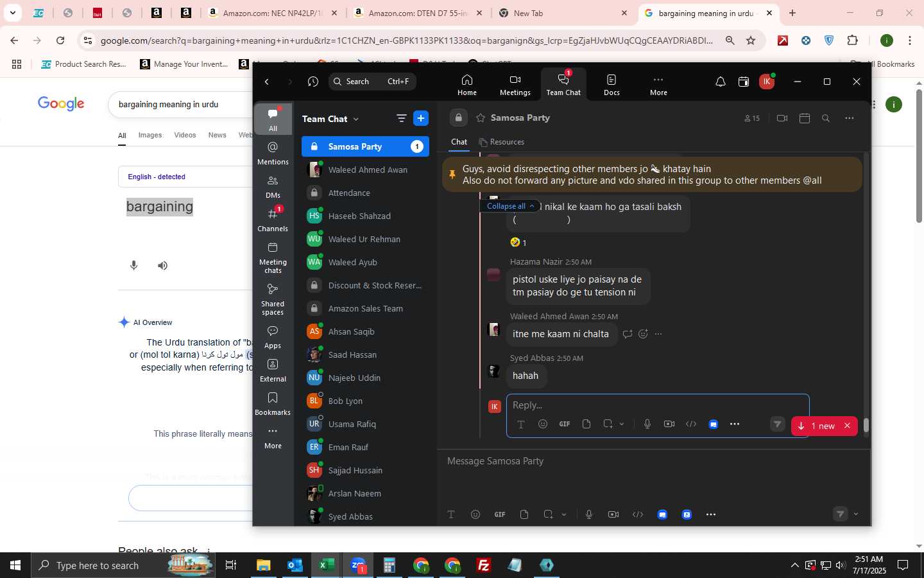Record audio message in reply box
This screenshot has height=578, width=924.
coord(647,424)
